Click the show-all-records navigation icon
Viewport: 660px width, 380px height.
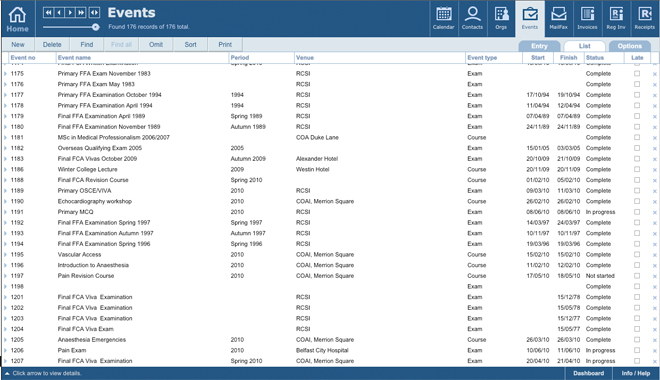[x=94, y=13]
